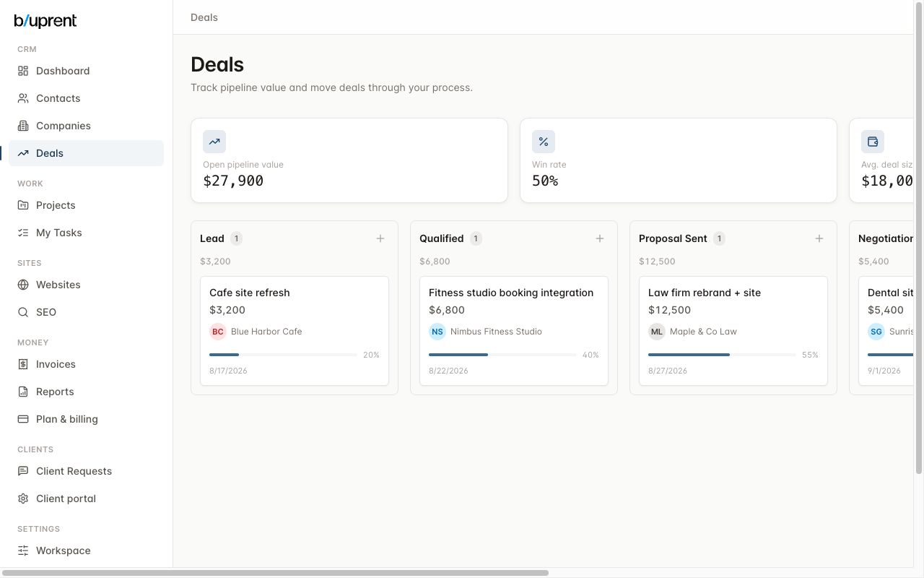This screenshot has width=924, height=578.
Task: Open Plan & billing
Action: [86, 419]
